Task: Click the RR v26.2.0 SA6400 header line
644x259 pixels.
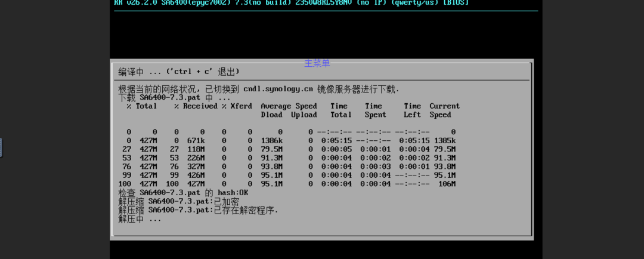Action: (x=292, y=2)
